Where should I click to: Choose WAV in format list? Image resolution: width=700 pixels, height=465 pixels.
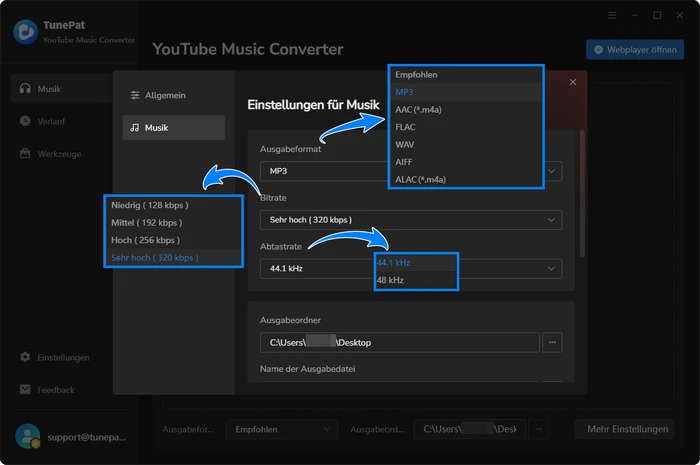point(466,144)
